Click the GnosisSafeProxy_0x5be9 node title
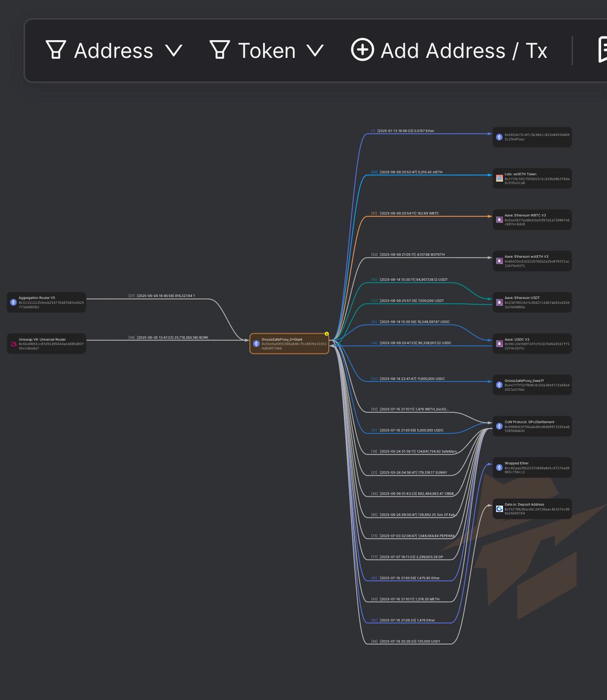Image resolution: width=607 pixels, height=700 pixels. pos(282,339)
